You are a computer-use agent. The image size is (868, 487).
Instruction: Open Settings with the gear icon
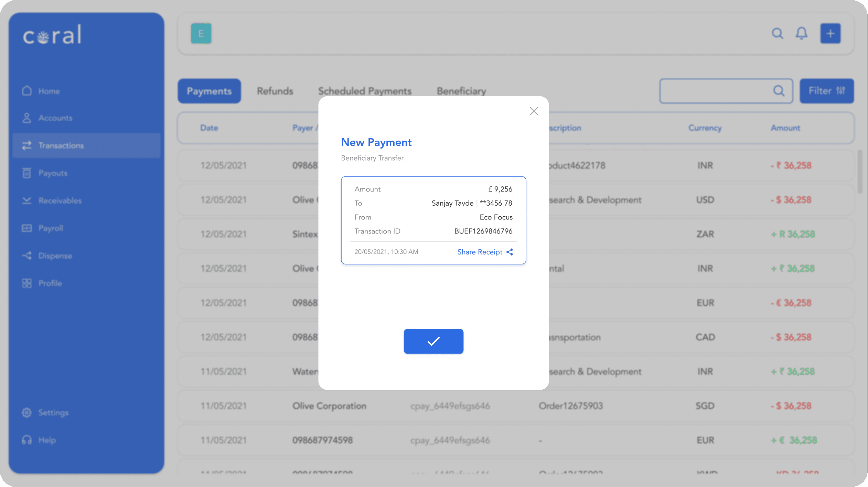point(27,412)
